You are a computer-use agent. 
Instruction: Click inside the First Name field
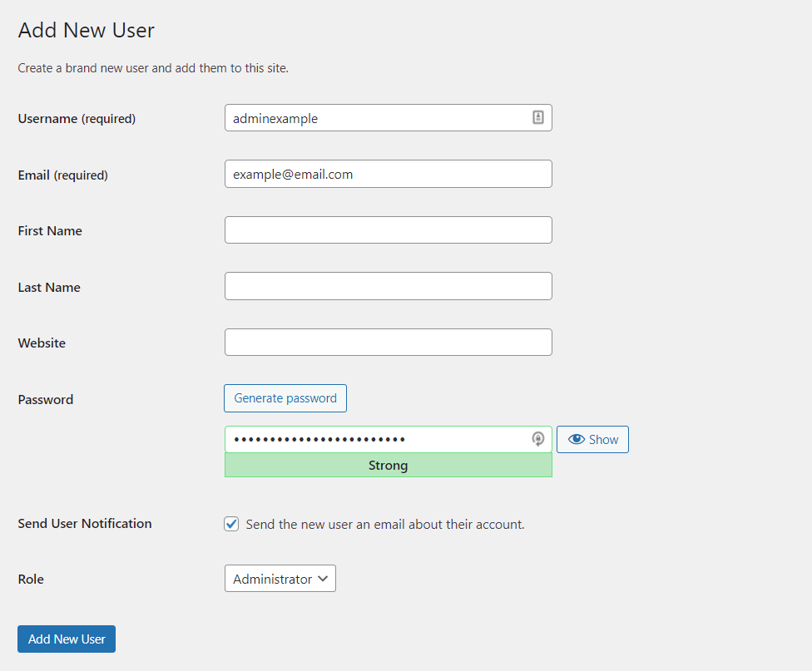coord(388,229)
